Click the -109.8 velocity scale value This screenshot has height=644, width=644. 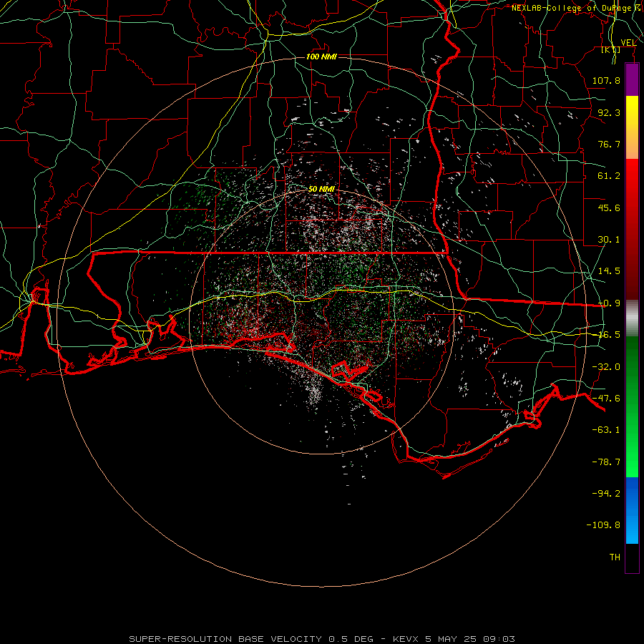(x=603, y=525)
